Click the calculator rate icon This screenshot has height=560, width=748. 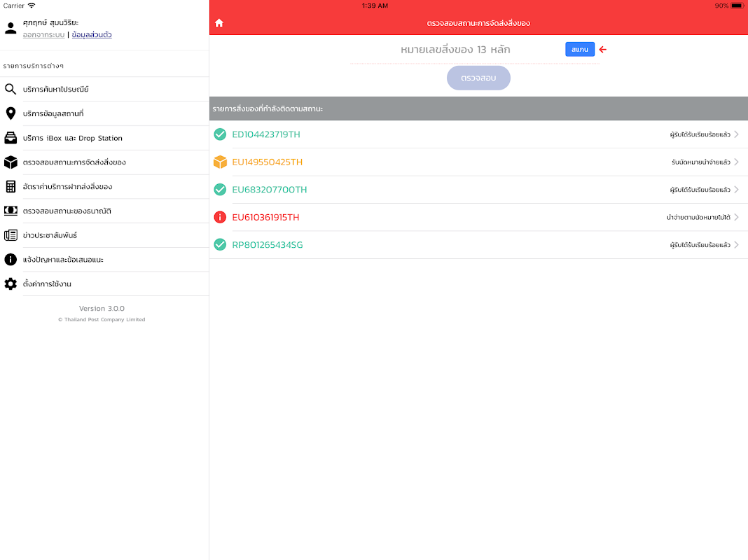click(11, 186)
